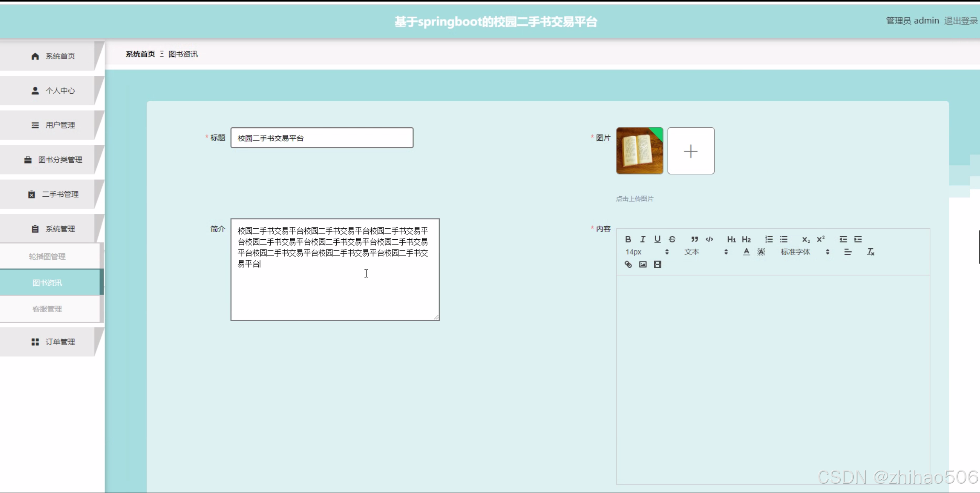The width and height of the screenshot is (980, 493).
Task: Toggle strikethrough formatting in the editor
Action: (x=672, y=239)
